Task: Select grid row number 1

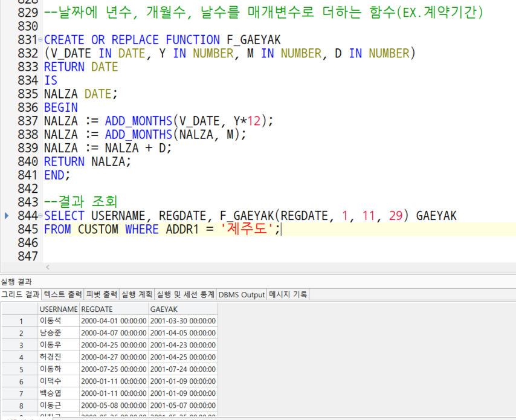Action: click(x=21, y=321)
